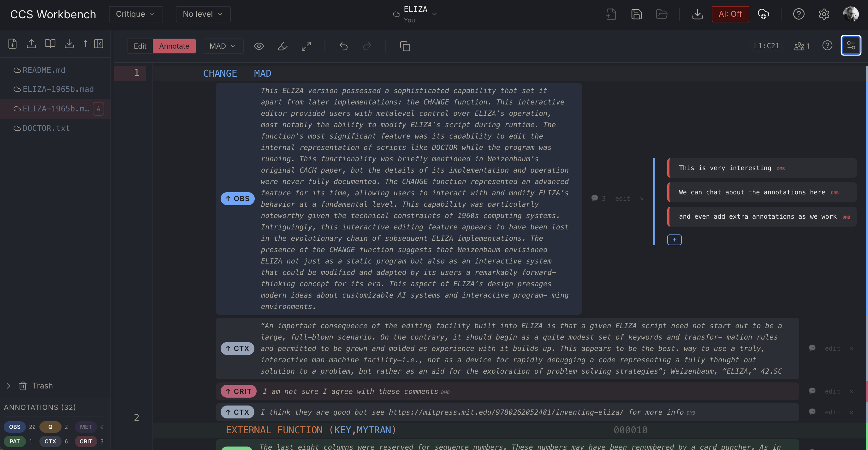This screenshot has width=868, height=450.
Task: Expand the Trash folder chevron
Action: pyautogui.click(x=9, y=386)
